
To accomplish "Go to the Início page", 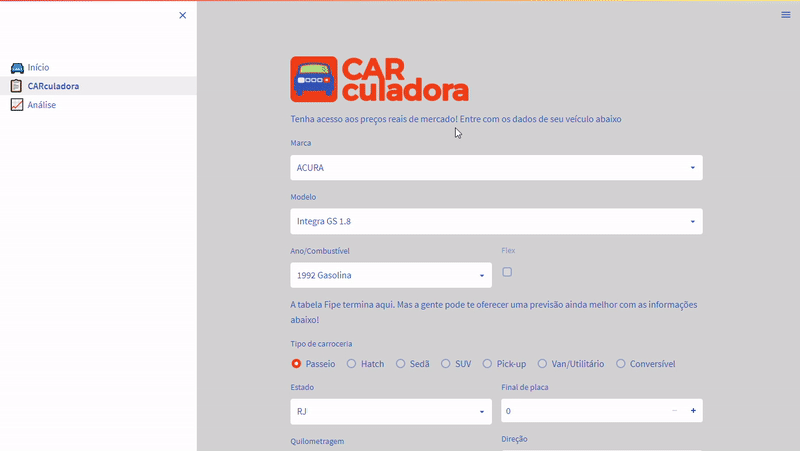I will [38, 67].
